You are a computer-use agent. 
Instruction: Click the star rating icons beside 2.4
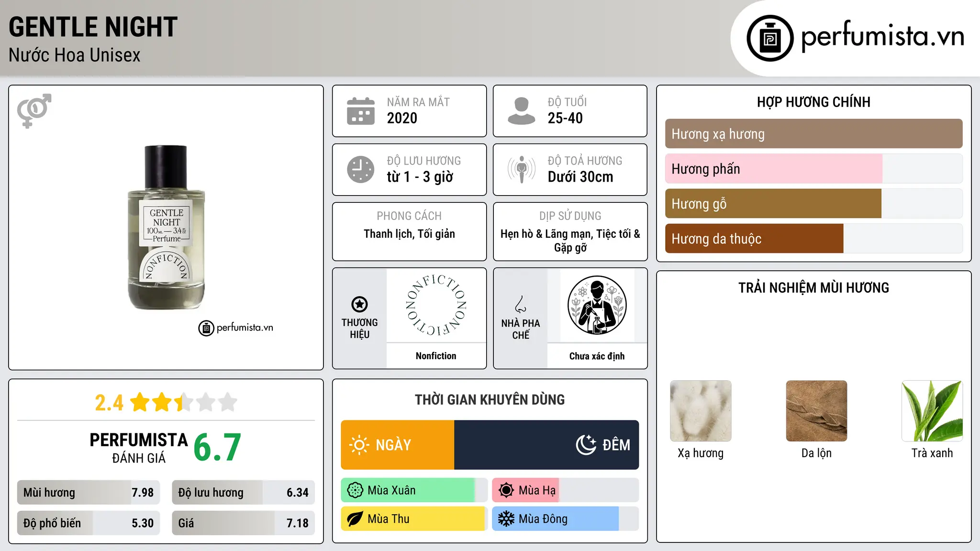tap(184, 402)
